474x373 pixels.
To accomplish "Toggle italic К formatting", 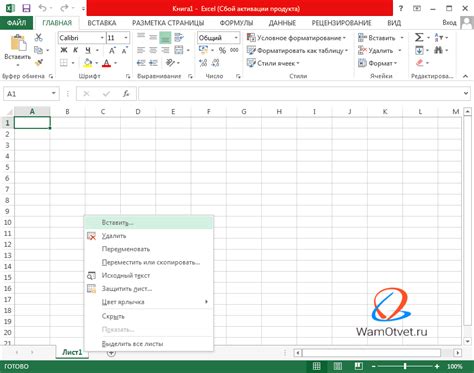I will click(75, 50).
